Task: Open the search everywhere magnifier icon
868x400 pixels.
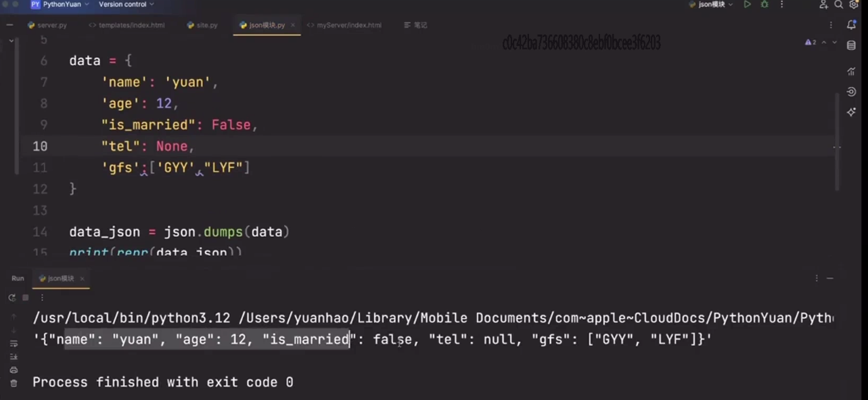Action: coord(839,4)
